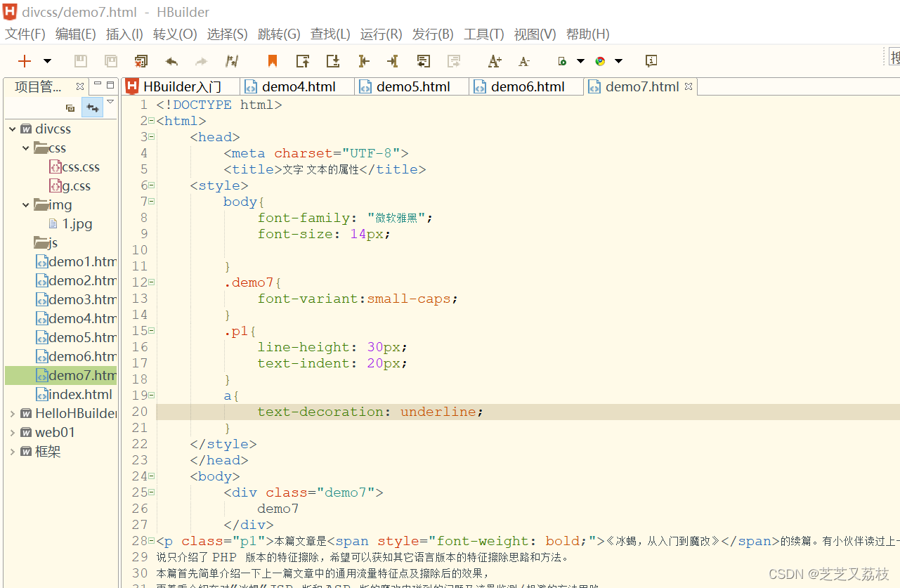Open the 转义(O) menu

175,34
